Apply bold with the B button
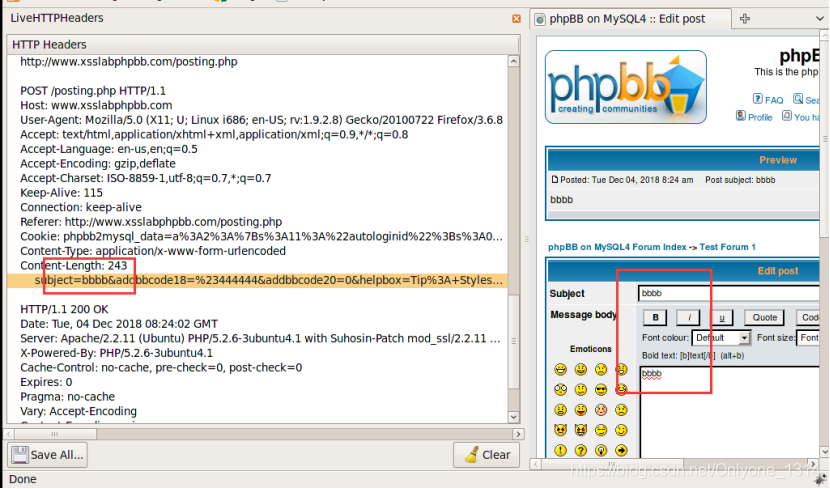The height and width of the screenshot is (489, 830). click(x=655, y=318)
